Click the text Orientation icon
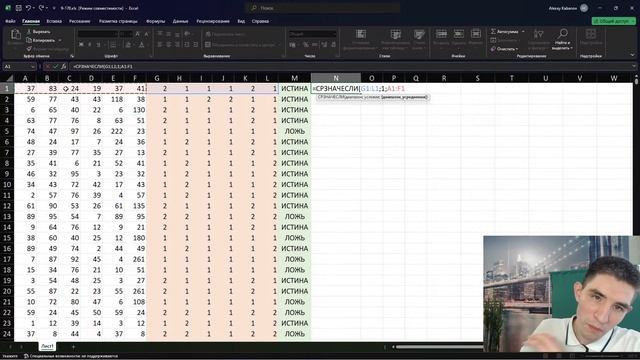640x360 pixels. (187, 34)
